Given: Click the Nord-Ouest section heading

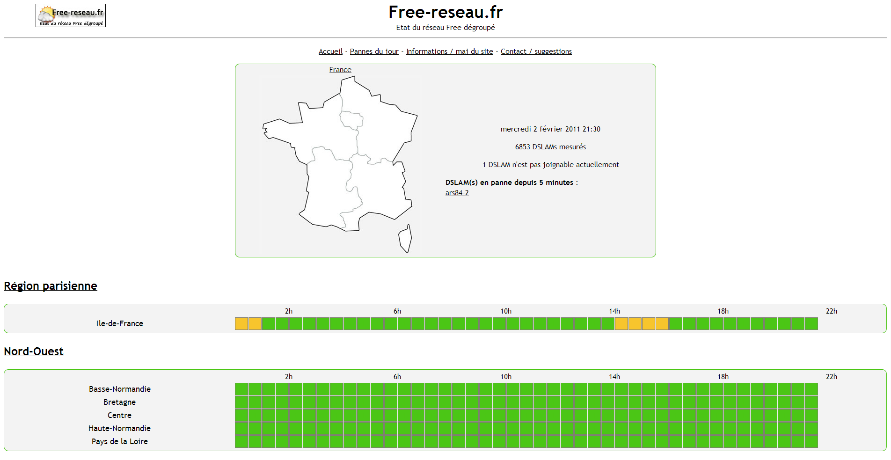Looking at the screenshot, I should [34, 352].
